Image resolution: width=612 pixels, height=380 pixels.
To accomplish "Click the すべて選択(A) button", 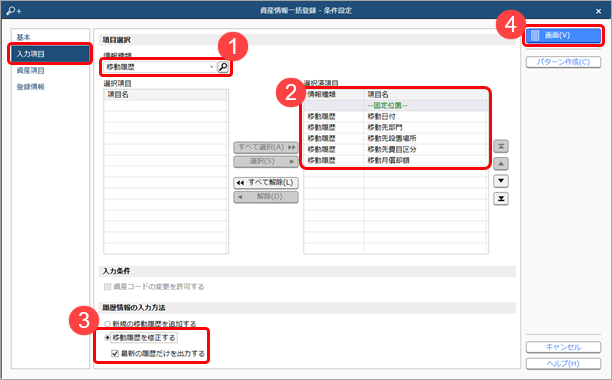I will 266,147.
